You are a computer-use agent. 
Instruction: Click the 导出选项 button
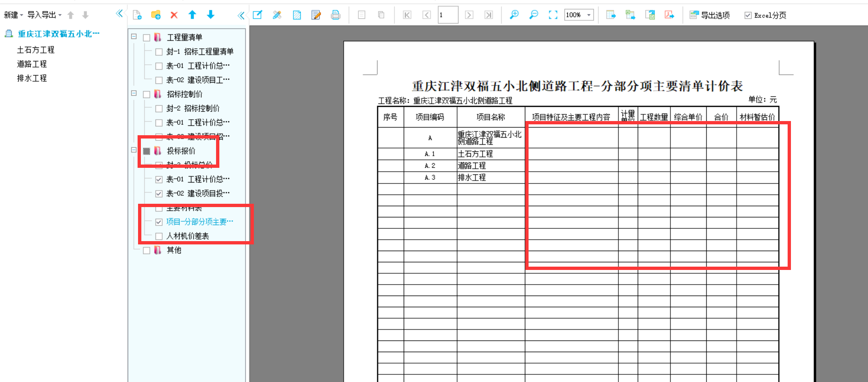[x=709, y=15]
